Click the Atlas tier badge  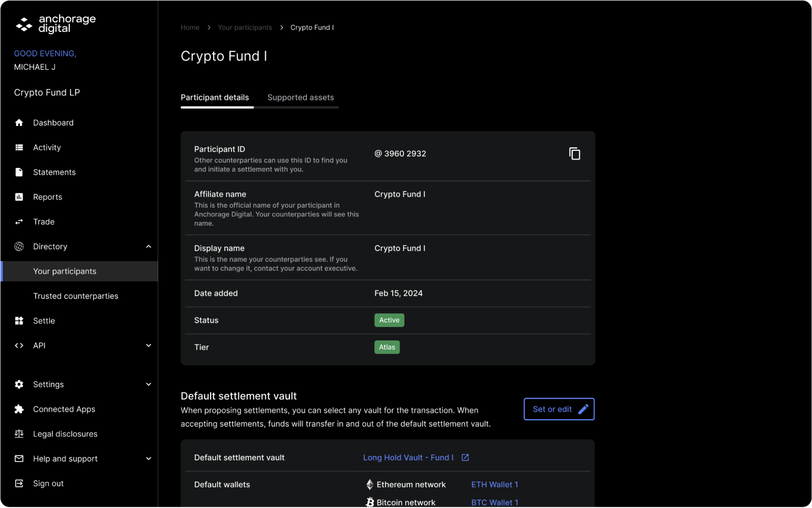click(x=387, y=347)
